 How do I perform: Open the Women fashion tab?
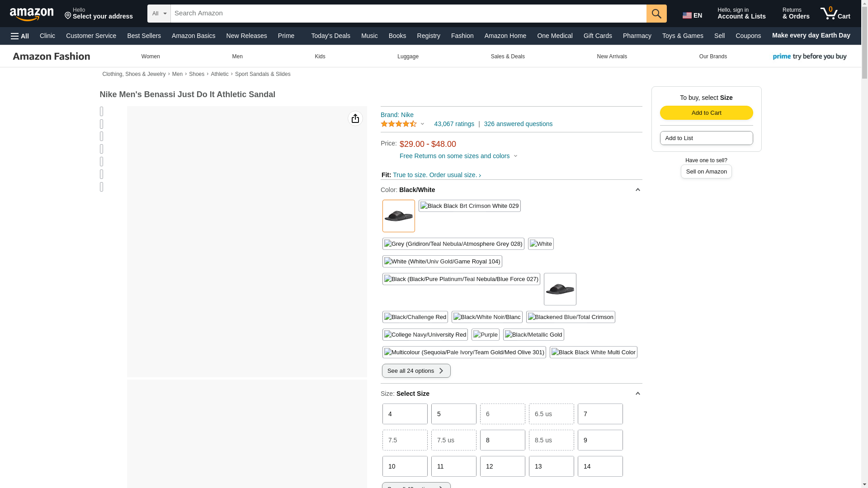[151, 56]
